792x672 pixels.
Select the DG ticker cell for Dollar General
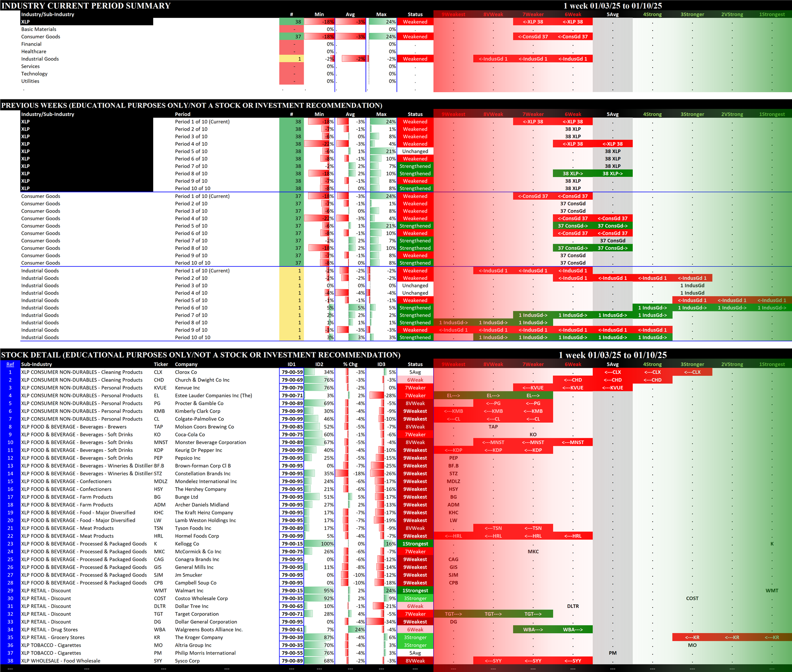point(158,622)
